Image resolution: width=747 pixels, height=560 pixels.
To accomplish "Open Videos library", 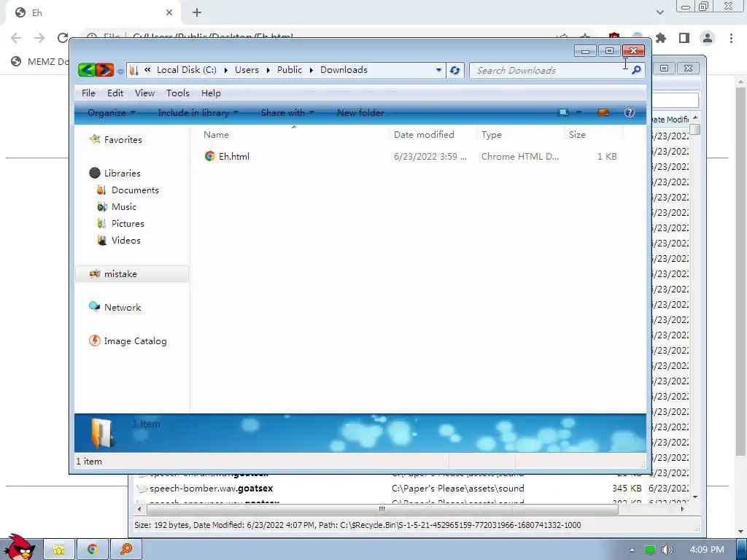I will (x=119, y=240).
